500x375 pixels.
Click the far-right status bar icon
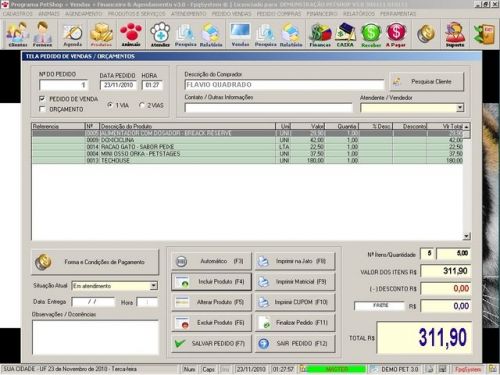coord(492,369)
